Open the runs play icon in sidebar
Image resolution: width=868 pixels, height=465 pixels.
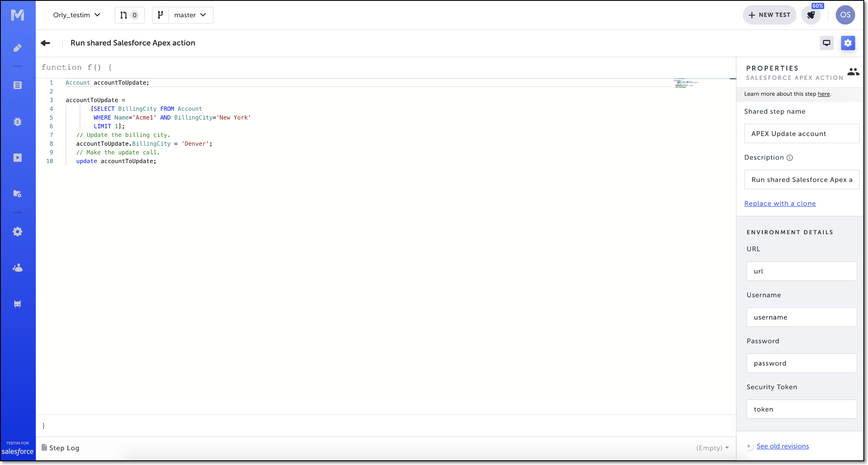(x=17, y=158)
